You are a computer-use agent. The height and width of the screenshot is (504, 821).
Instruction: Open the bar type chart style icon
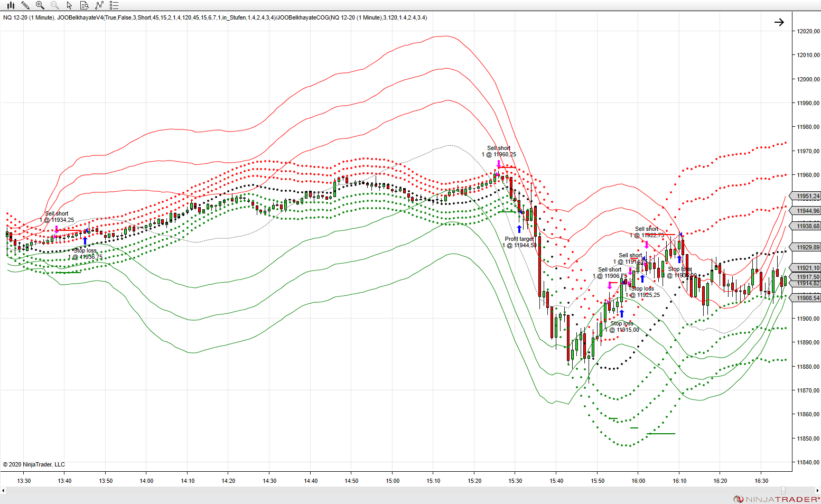tap(11, 5)
